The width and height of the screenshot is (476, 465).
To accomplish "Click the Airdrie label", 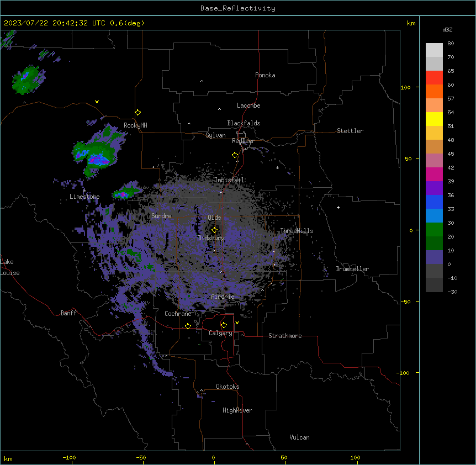I will pos(223,297).
